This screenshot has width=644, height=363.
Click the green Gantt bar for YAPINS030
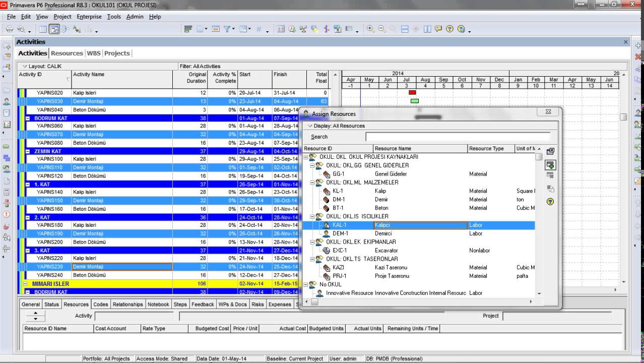[x=414, y=101]
